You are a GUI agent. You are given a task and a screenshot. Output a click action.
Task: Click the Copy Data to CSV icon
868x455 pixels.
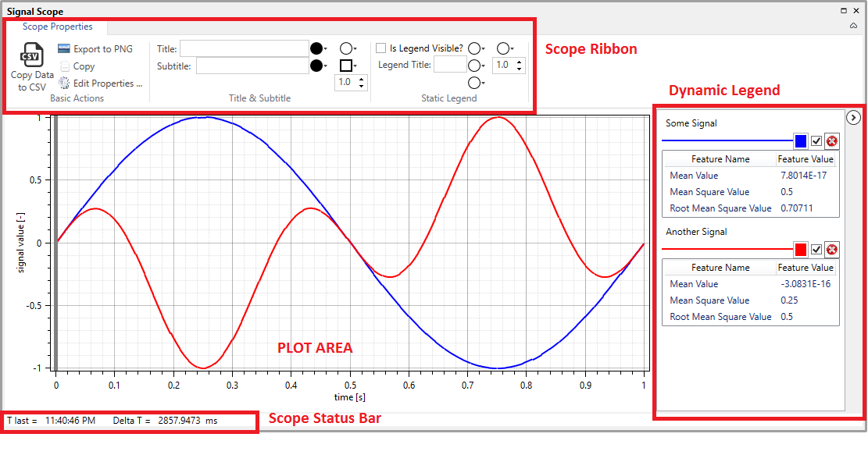point(30,56)
